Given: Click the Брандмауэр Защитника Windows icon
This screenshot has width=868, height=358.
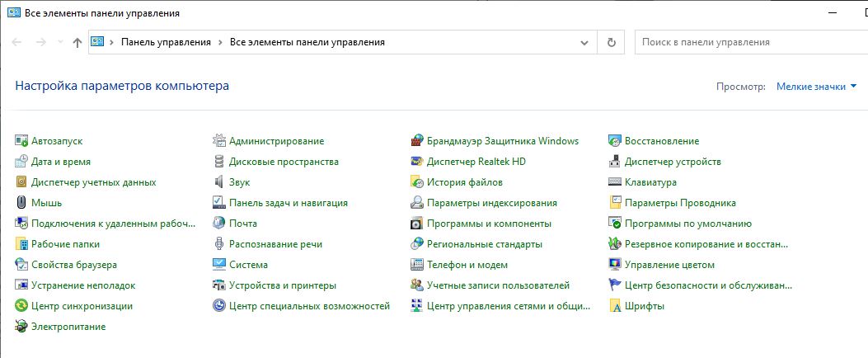Looking at the screenshot, I should [x=417, y=141].
